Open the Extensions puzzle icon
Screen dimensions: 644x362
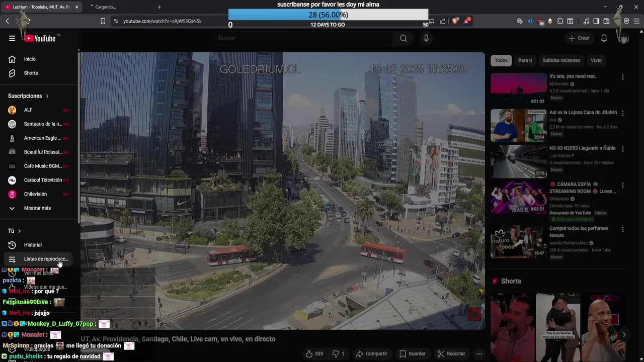click(560, 21)
